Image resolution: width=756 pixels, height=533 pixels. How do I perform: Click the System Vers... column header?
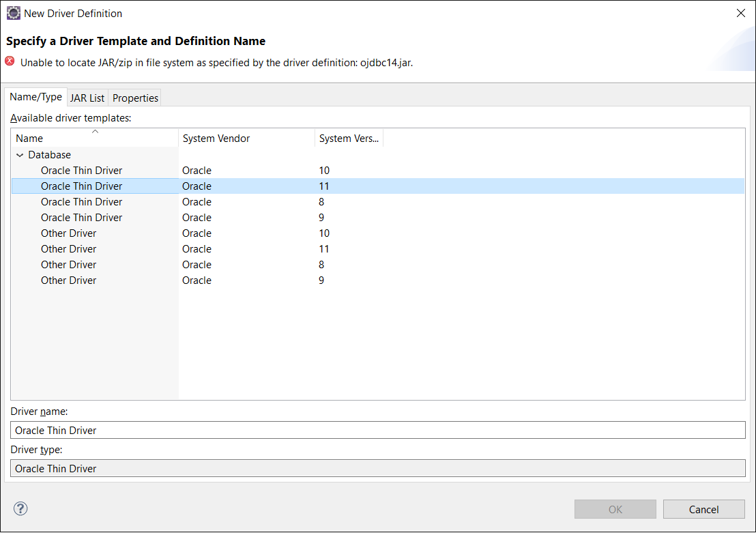(x=349, y=139)
